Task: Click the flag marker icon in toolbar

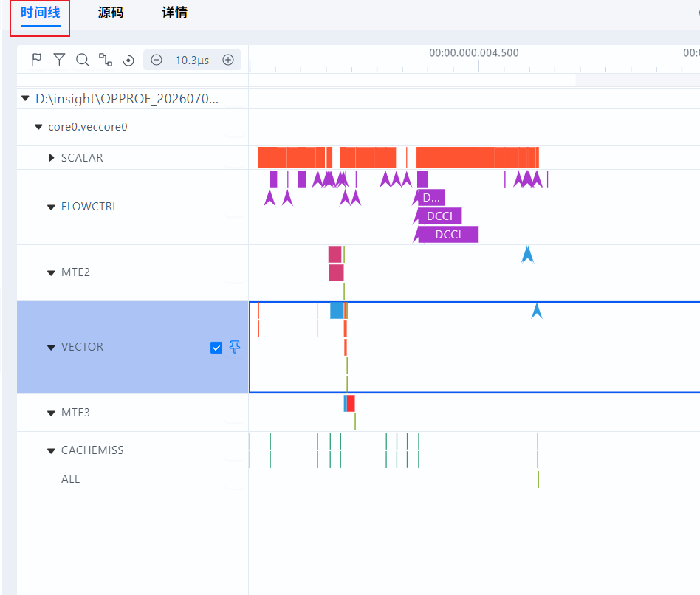Action: [x=37, y=59]
